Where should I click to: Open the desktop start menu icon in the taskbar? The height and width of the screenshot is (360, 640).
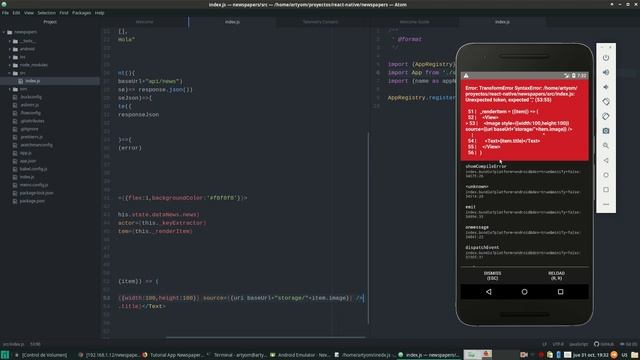click(x=4, y=355)
